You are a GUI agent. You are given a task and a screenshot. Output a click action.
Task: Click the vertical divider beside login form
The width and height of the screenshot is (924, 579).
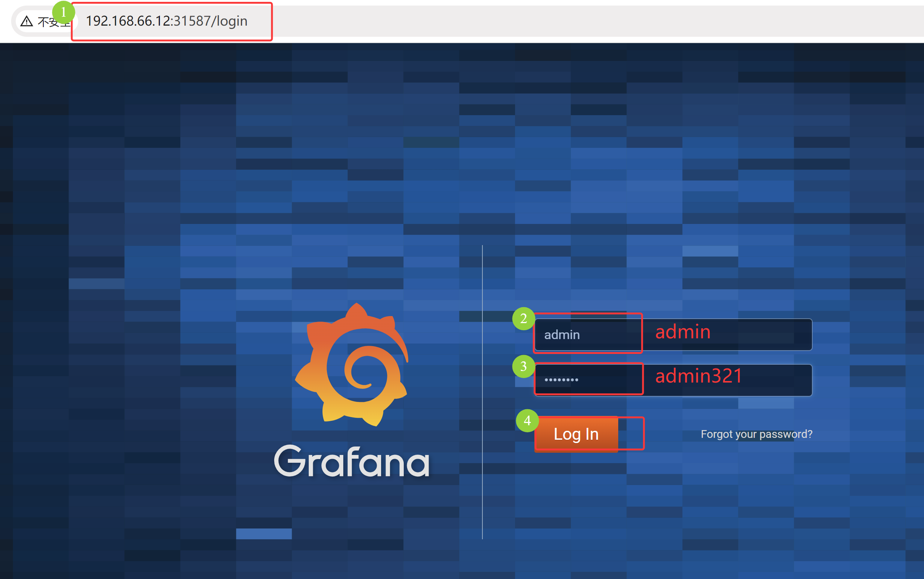pos(482,391)
